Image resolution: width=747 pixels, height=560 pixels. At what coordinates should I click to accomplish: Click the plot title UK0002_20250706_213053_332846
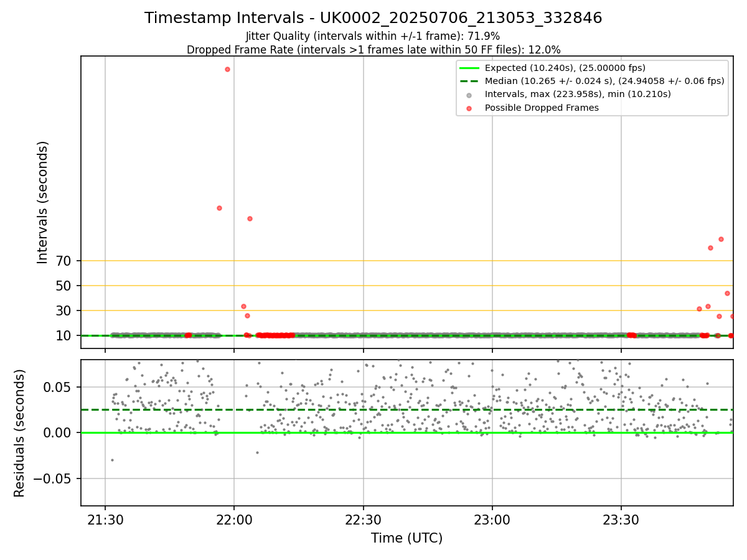pos(373,18)
